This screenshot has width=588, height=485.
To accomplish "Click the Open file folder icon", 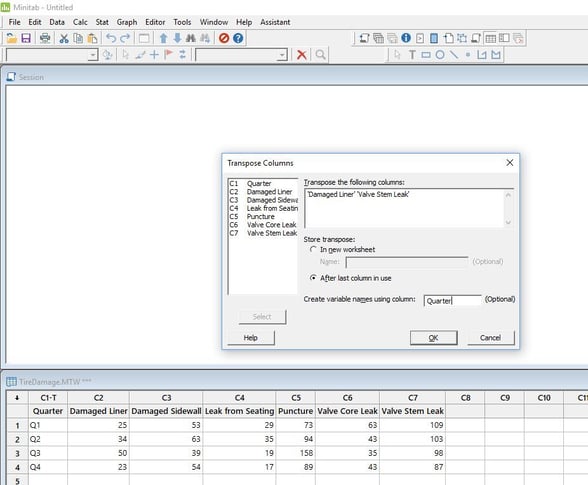I will click(x=11, y=38).
